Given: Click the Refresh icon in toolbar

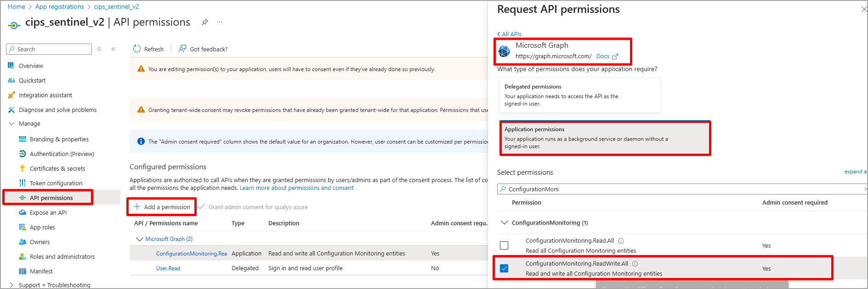Looking at the screenshot, I should tap(137, 49).
